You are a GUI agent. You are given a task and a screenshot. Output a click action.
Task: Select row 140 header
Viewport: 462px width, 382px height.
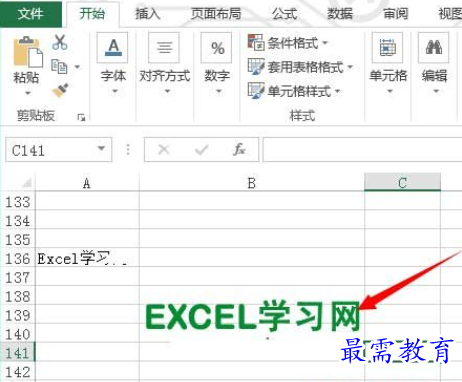pos(18,334)
